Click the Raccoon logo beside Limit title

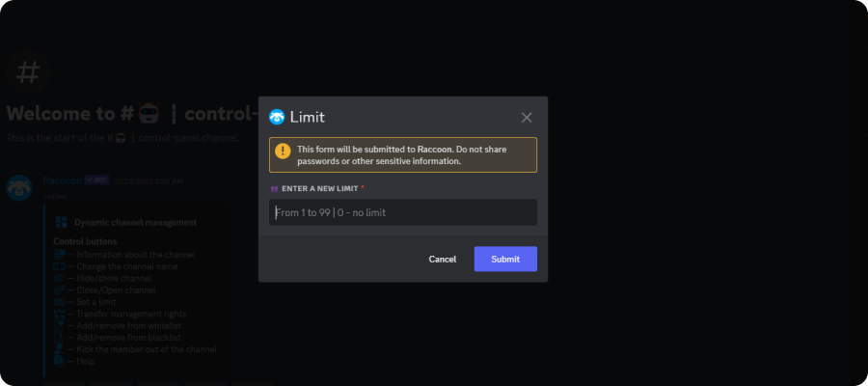[277, 117]
